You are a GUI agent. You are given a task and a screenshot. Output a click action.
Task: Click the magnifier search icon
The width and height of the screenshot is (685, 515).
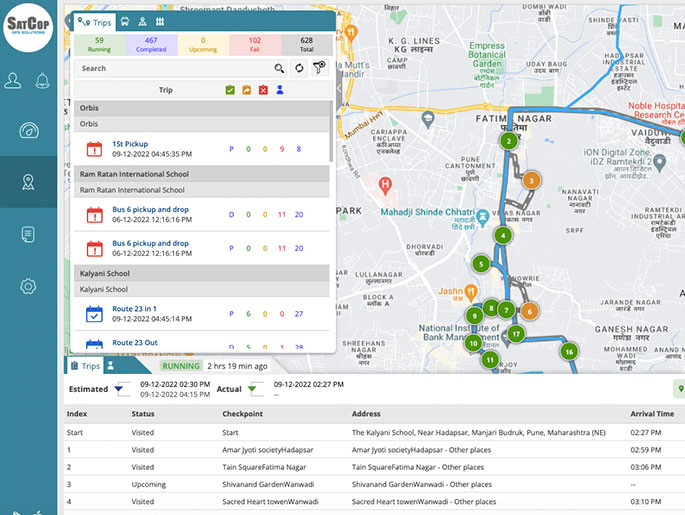coord(279,68)
